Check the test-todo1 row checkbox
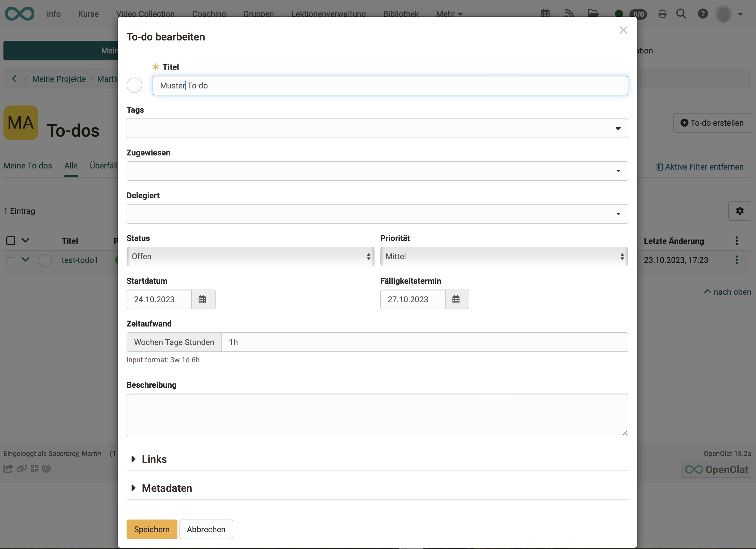This screenshot has height=549, width=756. (11, 260)
